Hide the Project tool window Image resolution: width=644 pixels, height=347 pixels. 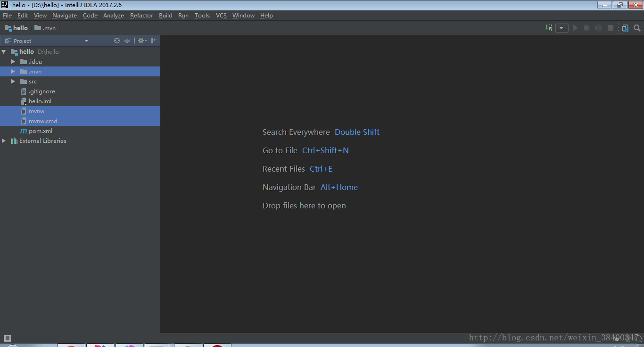click(x=154, y=41)
